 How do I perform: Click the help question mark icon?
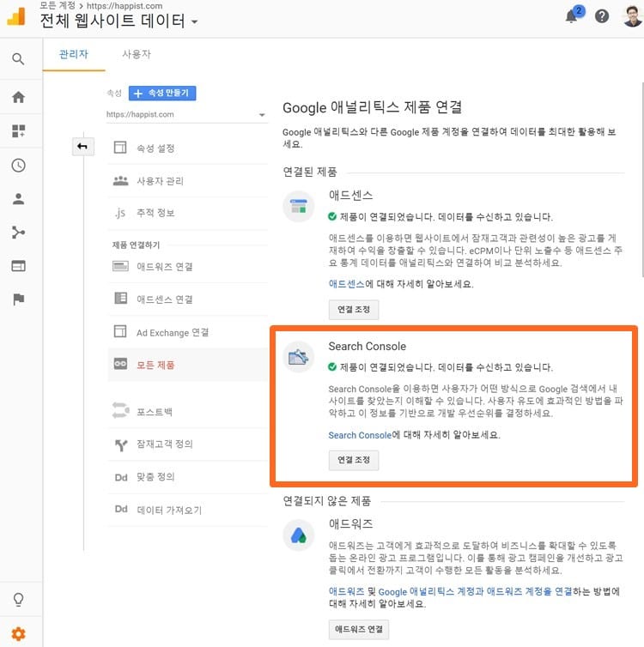(x=602, y=16)
